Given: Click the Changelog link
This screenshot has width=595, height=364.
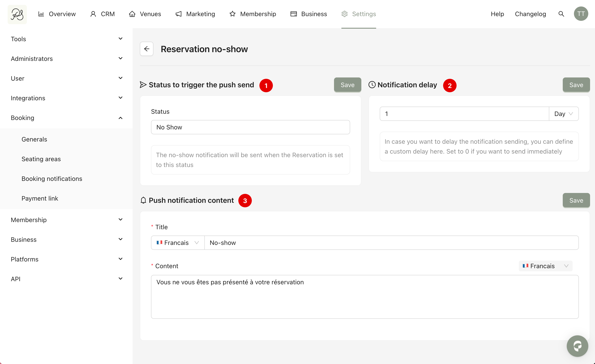Looking at the screenshot, I should (530, 14).
